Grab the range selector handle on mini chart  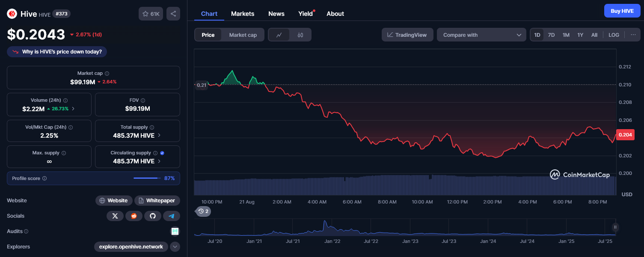point(615,227)
